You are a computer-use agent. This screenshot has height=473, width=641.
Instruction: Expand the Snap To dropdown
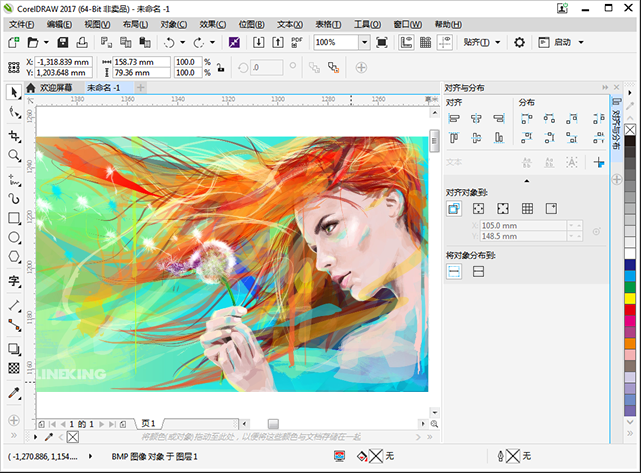point(498,42)
